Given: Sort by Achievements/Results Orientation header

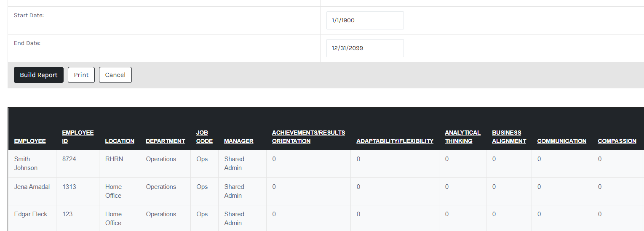Looking at the screenshot, I should 309,137.
